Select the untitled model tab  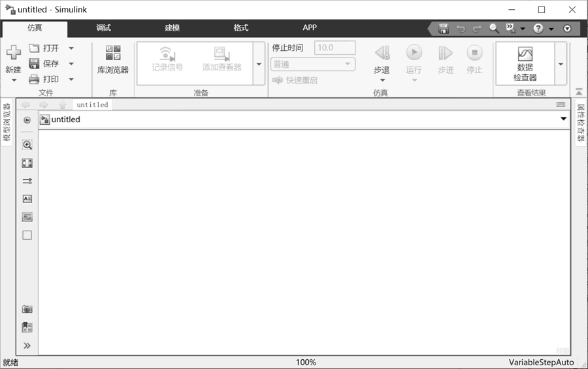pos(92,104)
